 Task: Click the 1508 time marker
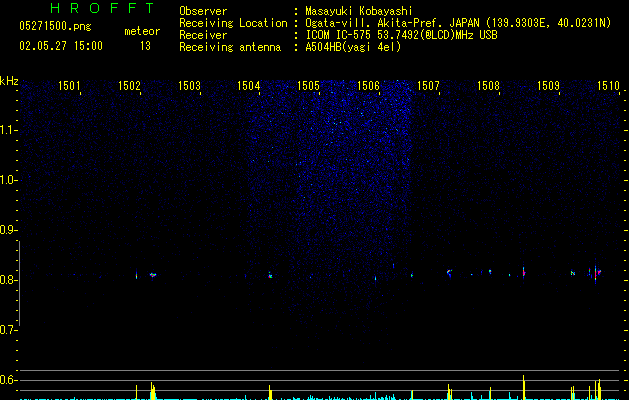coord(488,86)
